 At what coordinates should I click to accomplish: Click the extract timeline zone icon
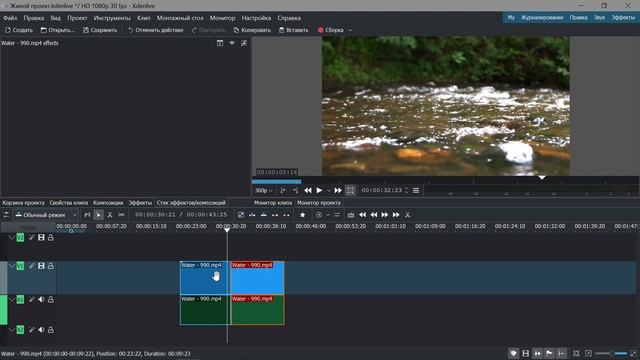pos(275,215)
